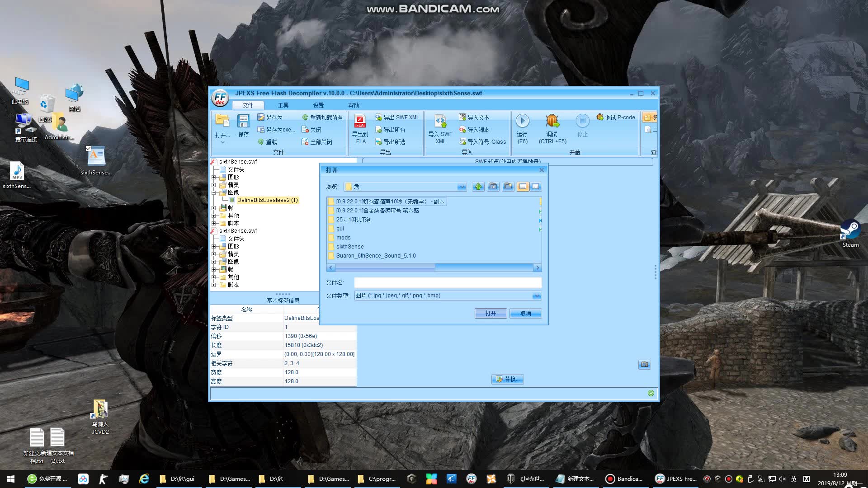Select DefineBitsLossless2 (1) tree item
The height and width of the screenshot is (488, 868).
point(267,200)
